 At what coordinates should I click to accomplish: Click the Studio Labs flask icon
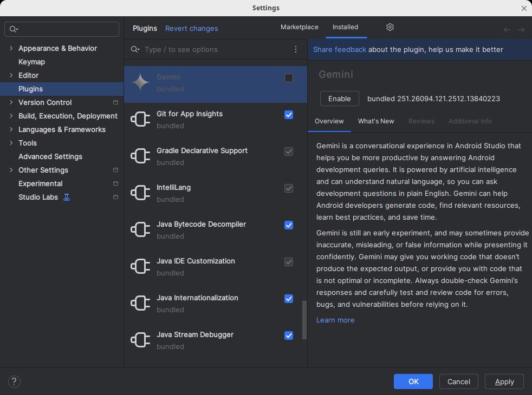(66, 197)
